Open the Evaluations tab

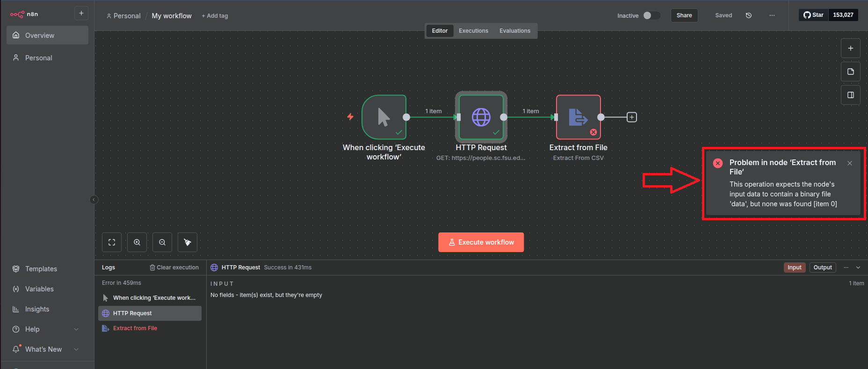click(x=514, y=31)
